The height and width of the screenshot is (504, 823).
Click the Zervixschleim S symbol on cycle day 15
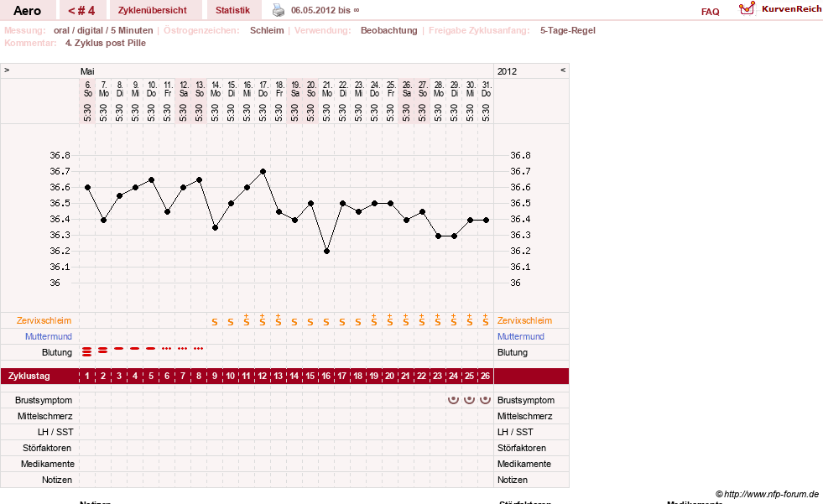click(x=310, y=322)
